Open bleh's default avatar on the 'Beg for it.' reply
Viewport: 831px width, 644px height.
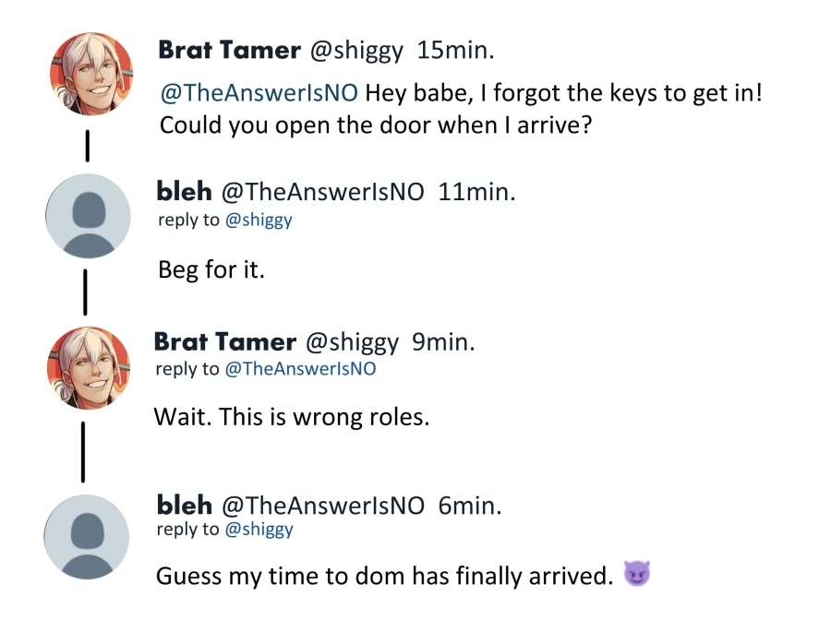(x=88, y=216)
